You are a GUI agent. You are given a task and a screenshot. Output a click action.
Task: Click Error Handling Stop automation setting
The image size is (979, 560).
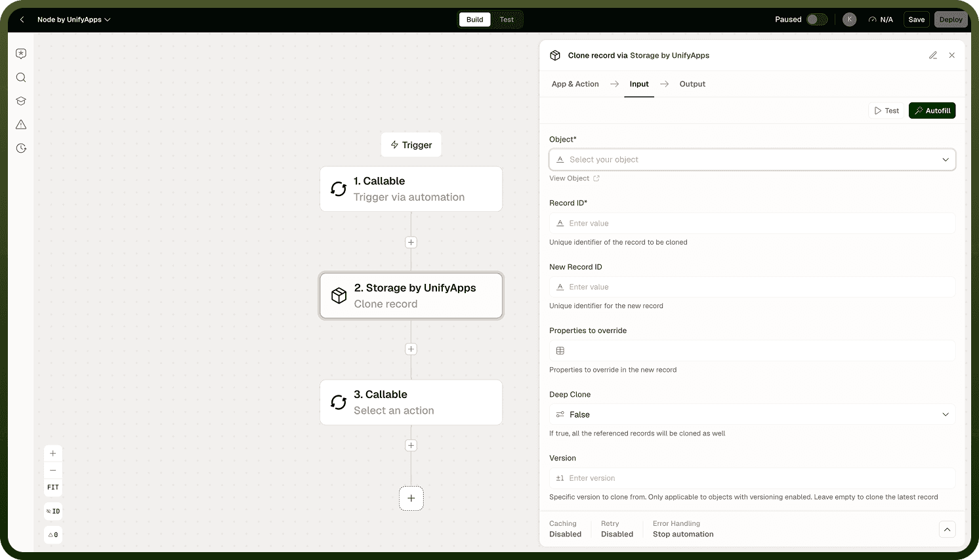(683, 529)
